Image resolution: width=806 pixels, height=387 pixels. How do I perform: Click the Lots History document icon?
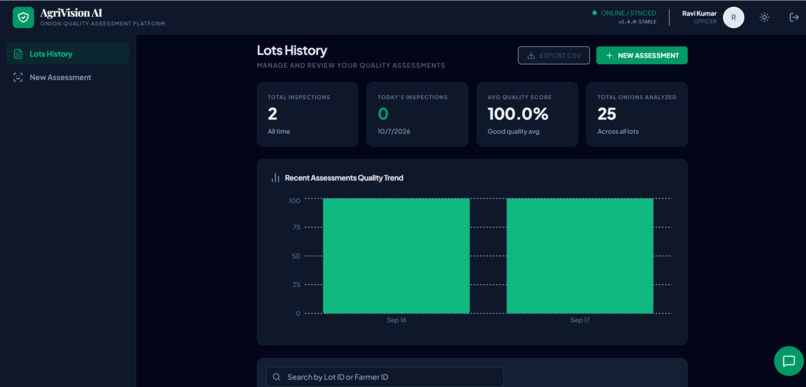[18, 54]
